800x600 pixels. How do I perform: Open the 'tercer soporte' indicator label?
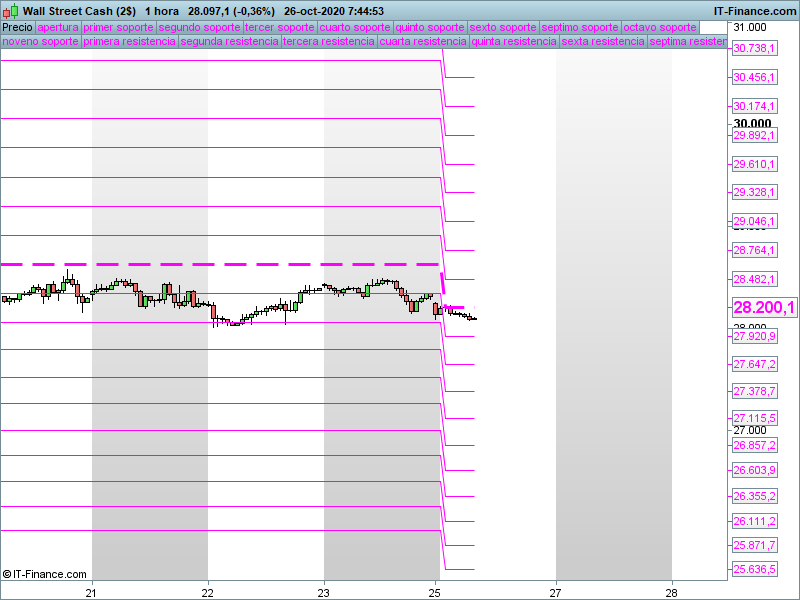tap(279, 27)
